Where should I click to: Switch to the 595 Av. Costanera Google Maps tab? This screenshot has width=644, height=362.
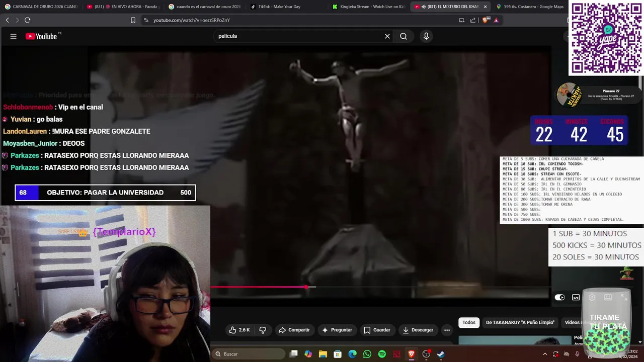[530, 7]
